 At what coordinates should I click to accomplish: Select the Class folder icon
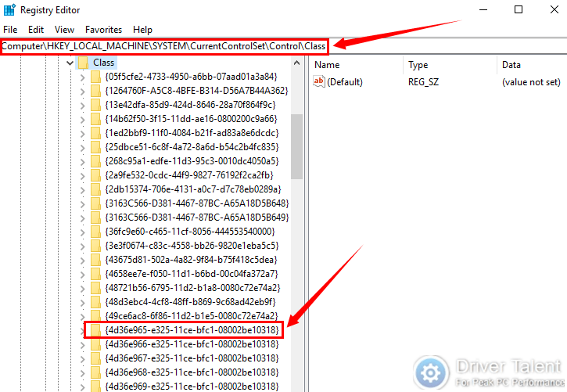pos(83,63)
